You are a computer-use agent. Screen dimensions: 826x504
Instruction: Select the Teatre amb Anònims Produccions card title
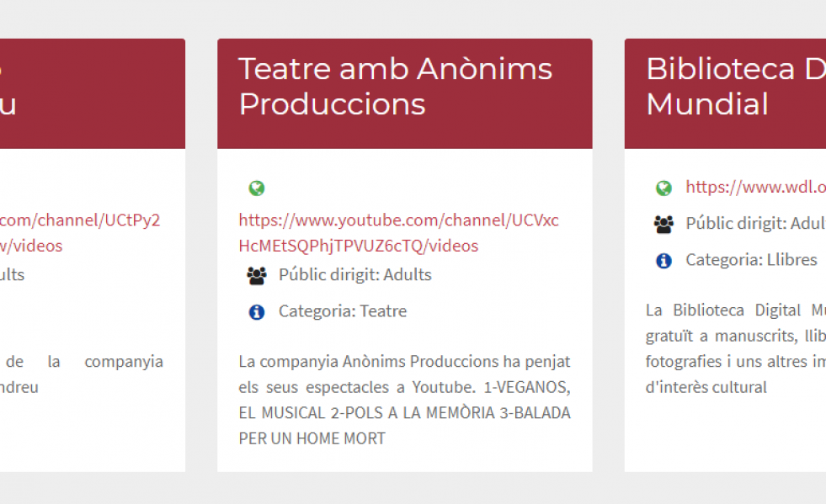(x=395, y=86)
